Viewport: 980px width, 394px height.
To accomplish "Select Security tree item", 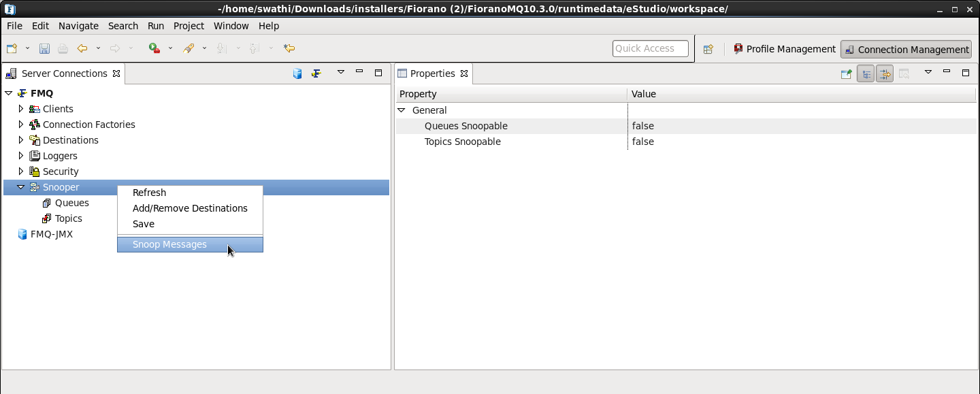I will pyautogui.click(x=61, y=171).
